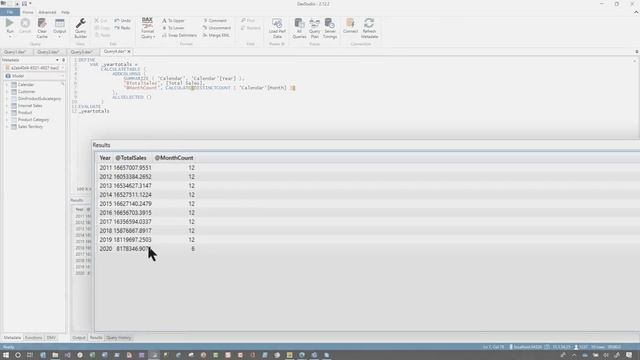Open the Help ribbon tab
This screenshot has height=360, width=640.
pyautogui.click(x=65, y=12)
